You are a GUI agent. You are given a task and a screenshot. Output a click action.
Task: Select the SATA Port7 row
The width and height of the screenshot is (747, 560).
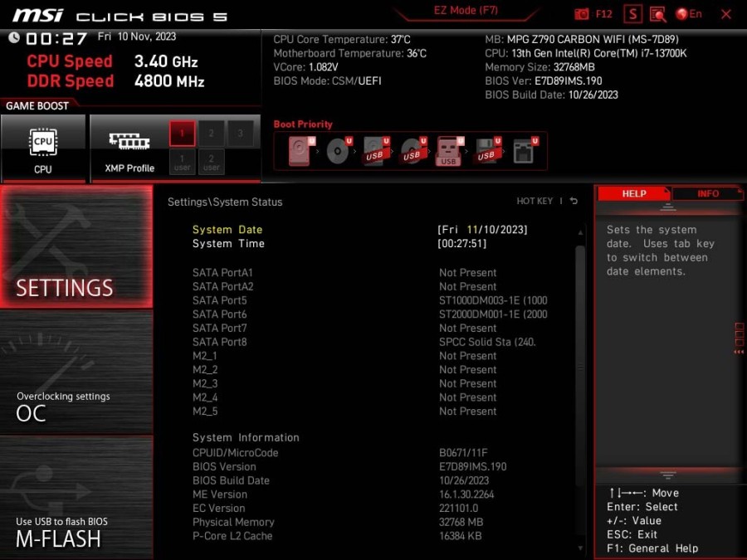(370, 328)
